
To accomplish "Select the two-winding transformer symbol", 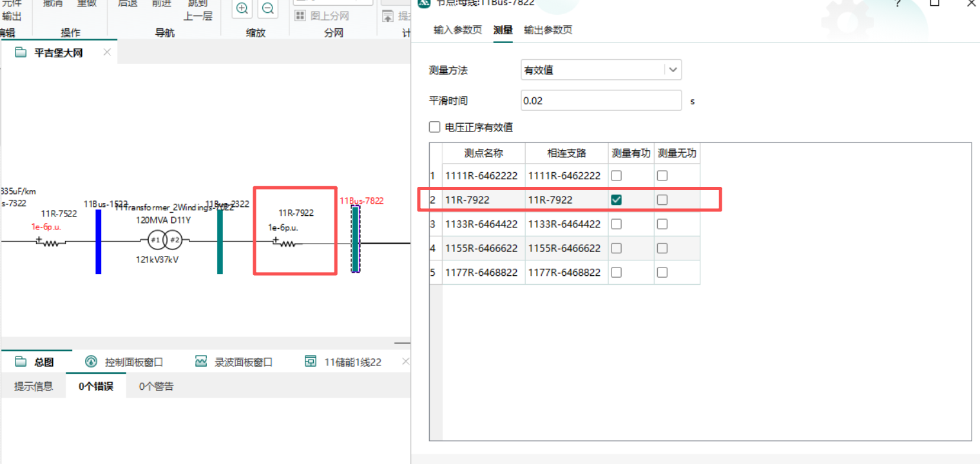I will (164, 241).
